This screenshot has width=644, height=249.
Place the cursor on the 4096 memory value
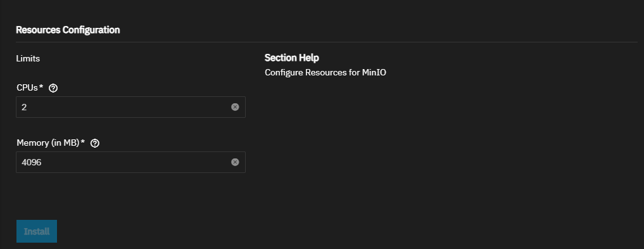(x=31, y=162)
